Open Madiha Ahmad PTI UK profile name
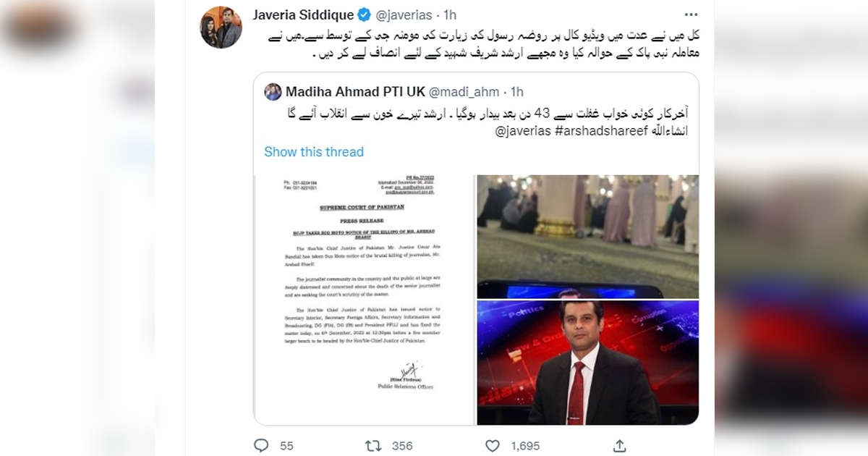The height and width of the screenshot is (456, 868). 354,92
